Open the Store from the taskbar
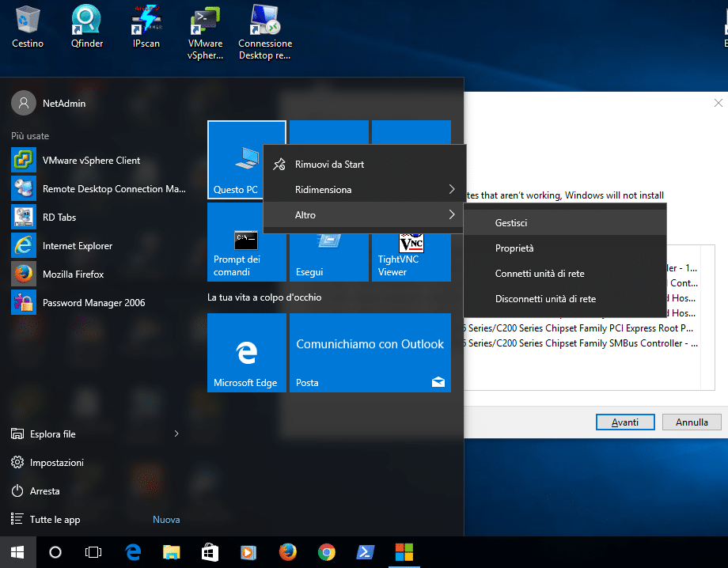This screenshot has height=568, width=728. point(210,552)
